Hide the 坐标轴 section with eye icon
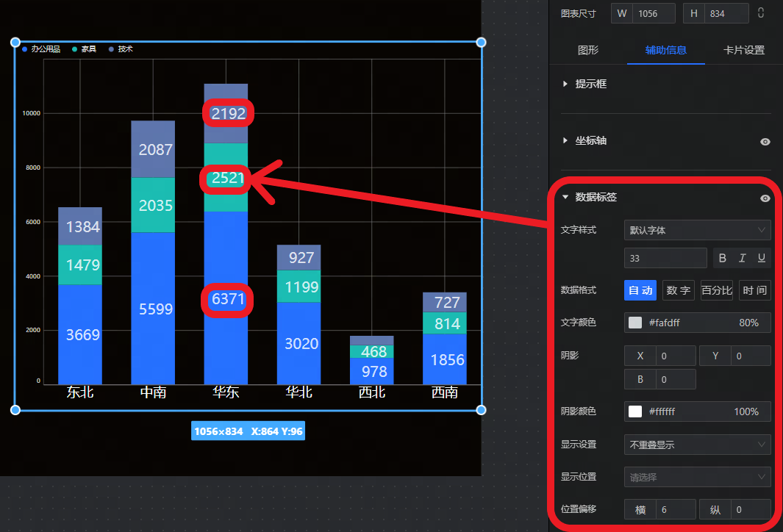Image resolution: width=783 pixels, height=532 pixels. click(x=765, y=141)
